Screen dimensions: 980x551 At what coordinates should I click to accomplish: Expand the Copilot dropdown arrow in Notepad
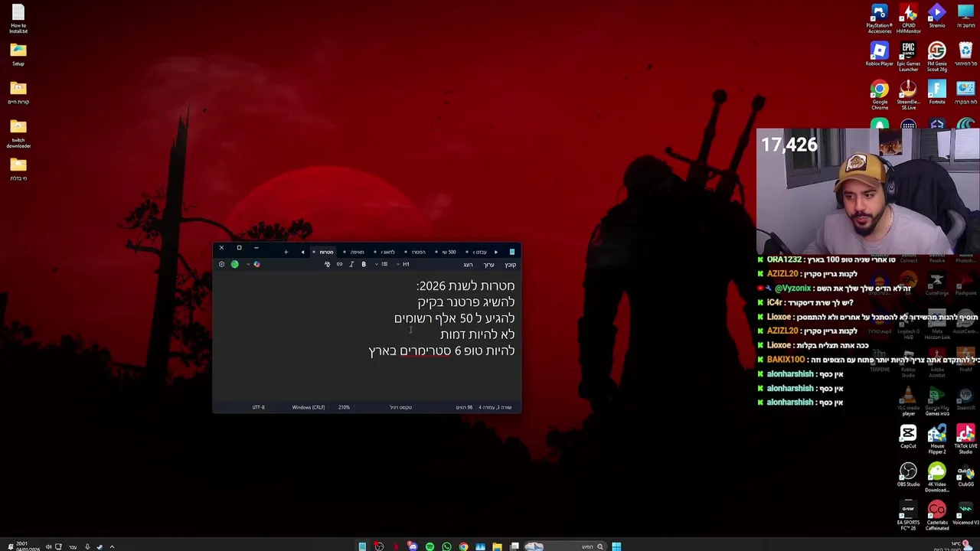pyautogui.click(x=248, y=264)
